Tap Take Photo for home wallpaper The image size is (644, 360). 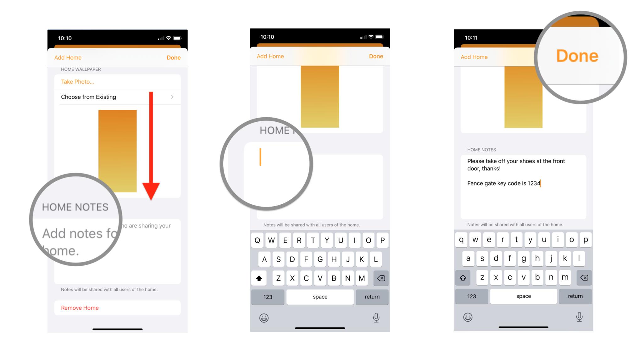point(78,81)
